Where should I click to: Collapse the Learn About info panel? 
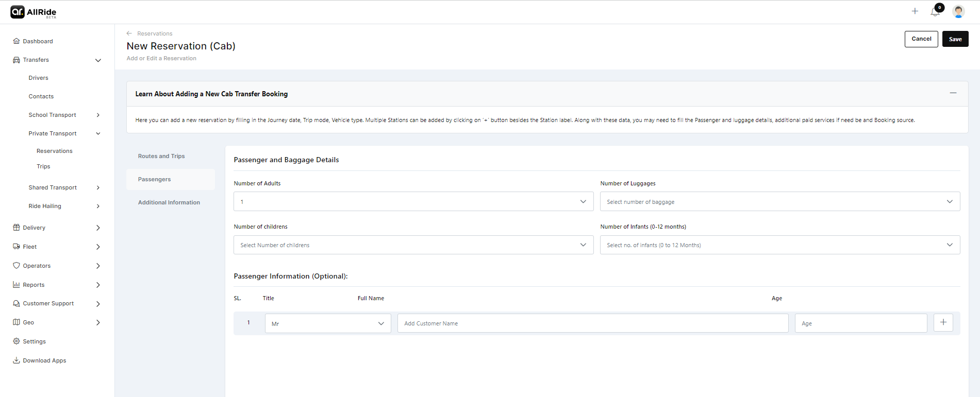(x=953, y=93)
